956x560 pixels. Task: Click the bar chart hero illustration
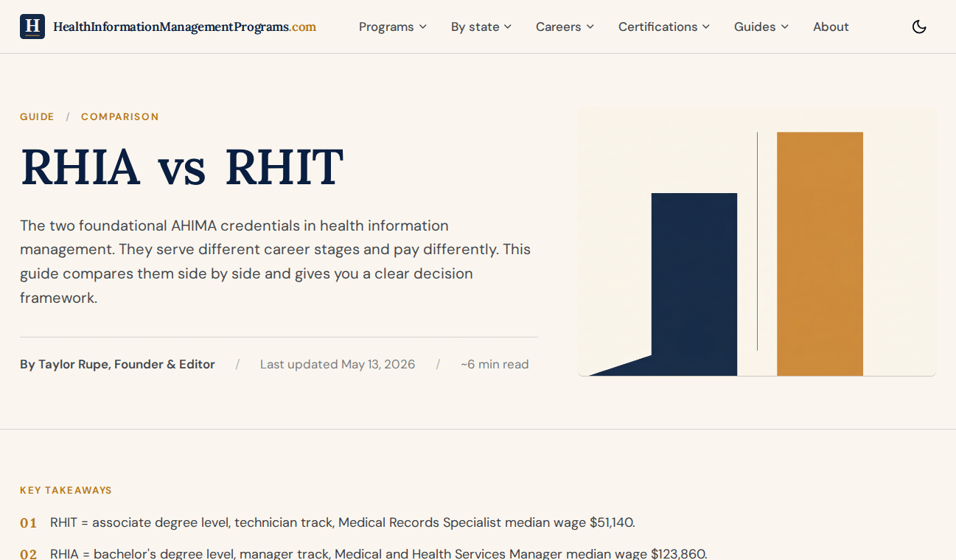[x=757, y=242]
